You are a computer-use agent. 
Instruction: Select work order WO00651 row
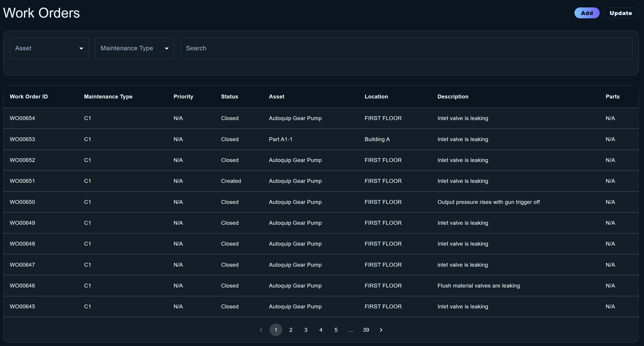[x=22, y=181]
